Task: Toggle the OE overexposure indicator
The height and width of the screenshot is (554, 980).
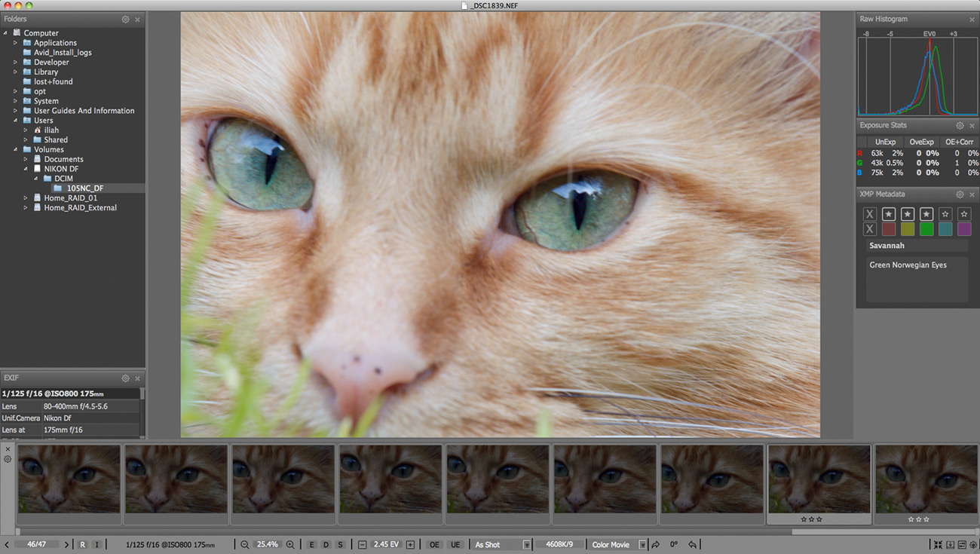Action: pos(434,544)
